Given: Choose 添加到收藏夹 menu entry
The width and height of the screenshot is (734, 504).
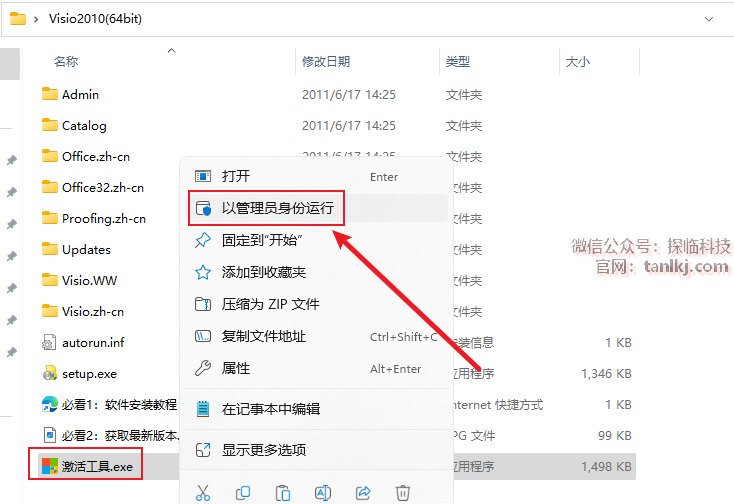Looking at the screenshot, I should coord(315,272).
